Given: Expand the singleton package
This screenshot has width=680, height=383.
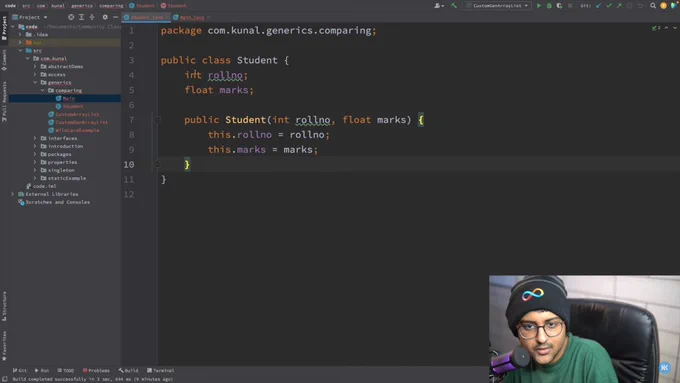Looking at the screenshot, I should tap(35, 170).
